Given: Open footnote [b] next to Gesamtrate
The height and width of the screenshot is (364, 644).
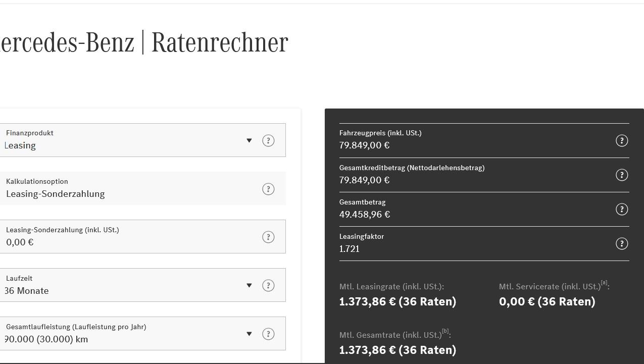Looking at the screenshot, I should coord(445,331).
